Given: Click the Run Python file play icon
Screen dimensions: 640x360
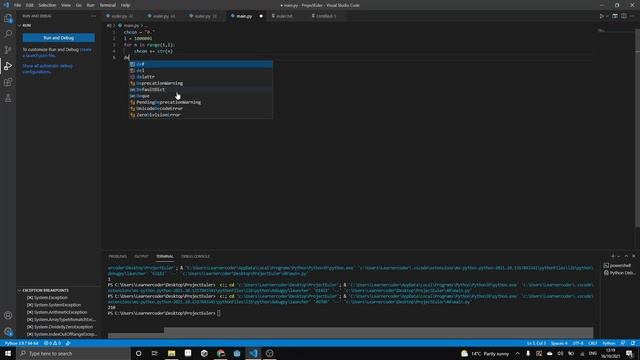Looking at the screenshot, I should [x=601, y=16].
